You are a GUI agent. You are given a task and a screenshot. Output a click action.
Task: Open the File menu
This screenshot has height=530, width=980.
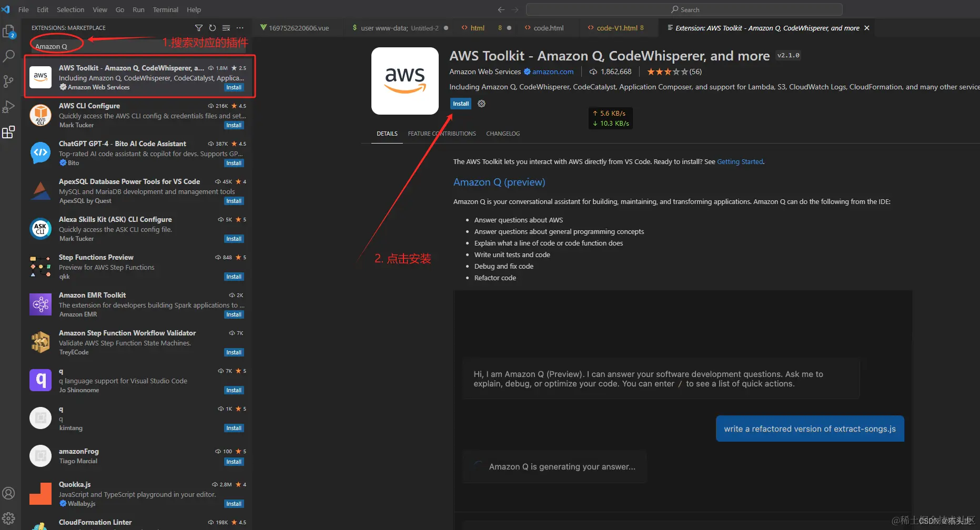(24, 9)
